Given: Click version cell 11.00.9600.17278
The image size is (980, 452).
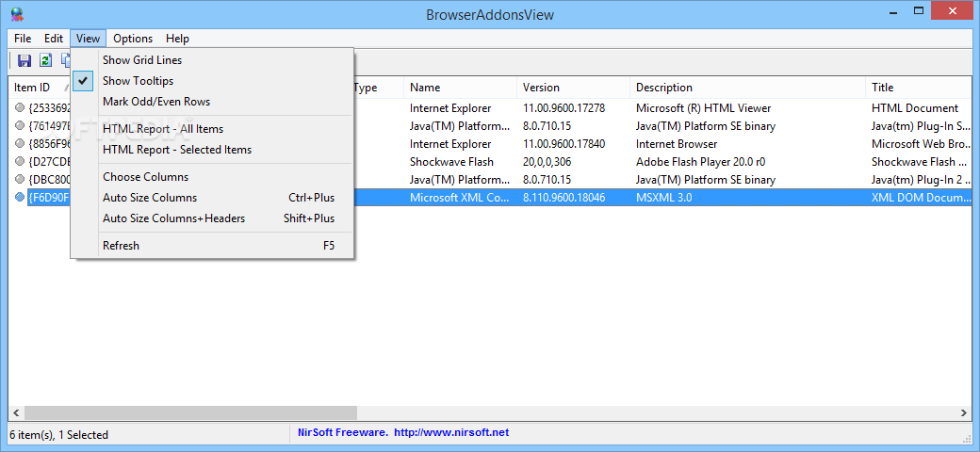Looking at the screenshot, I should click(x=563, y=108).
